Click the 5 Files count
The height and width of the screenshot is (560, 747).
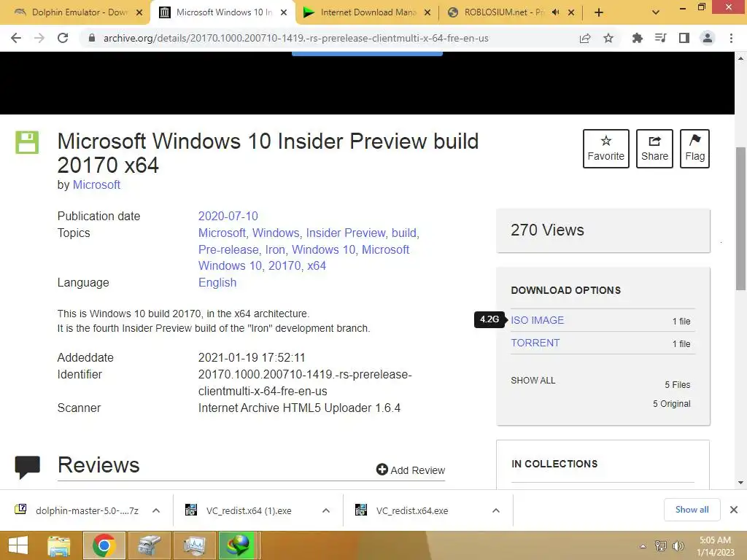[678, 385]
